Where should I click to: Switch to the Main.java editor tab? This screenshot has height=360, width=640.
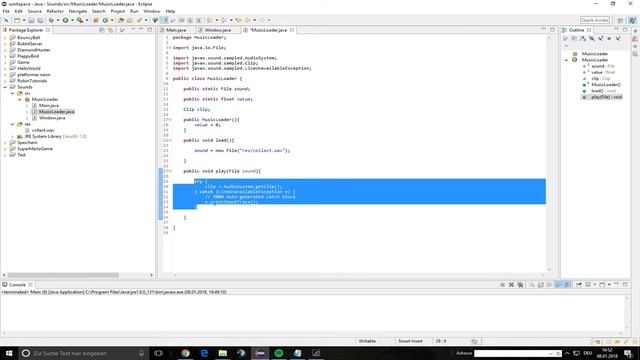pos(176,30)
